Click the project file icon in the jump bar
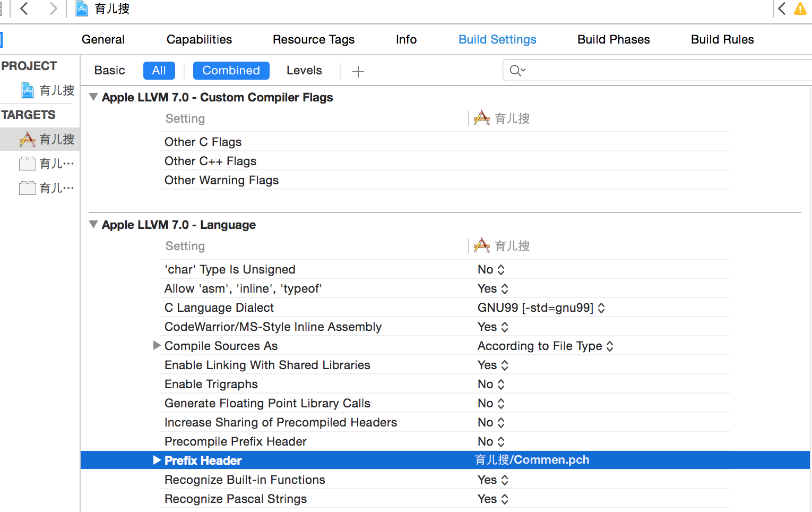The width and height of the screenshot is (812, 512). click(82, 8)
